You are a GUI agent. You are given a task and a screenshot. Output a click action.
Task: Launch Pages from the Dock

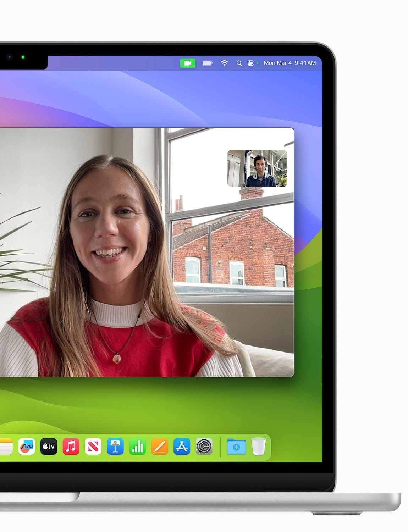pos(160,447)
